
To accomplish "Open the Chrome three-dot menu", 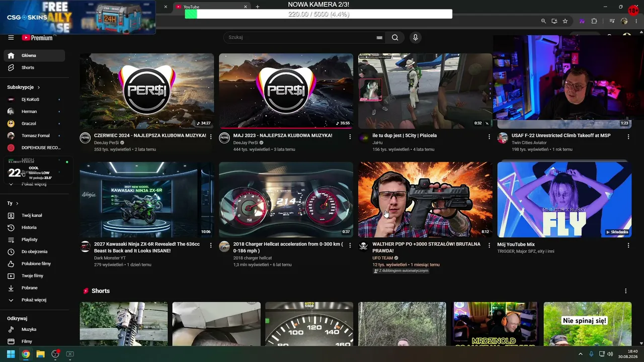I will click(x=635, y=21).
